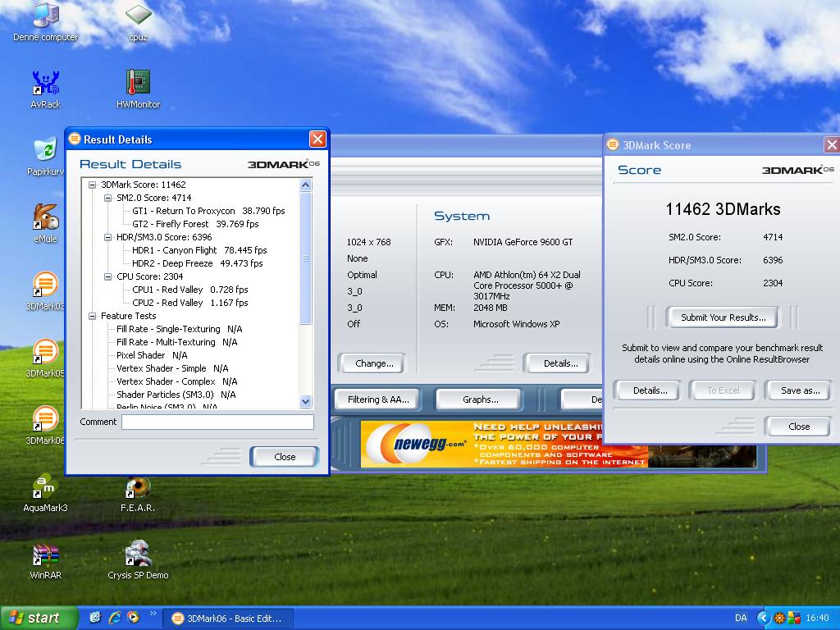Open the WinRAR desktop shortcut

pyautogui.click(x=46, y=560)
